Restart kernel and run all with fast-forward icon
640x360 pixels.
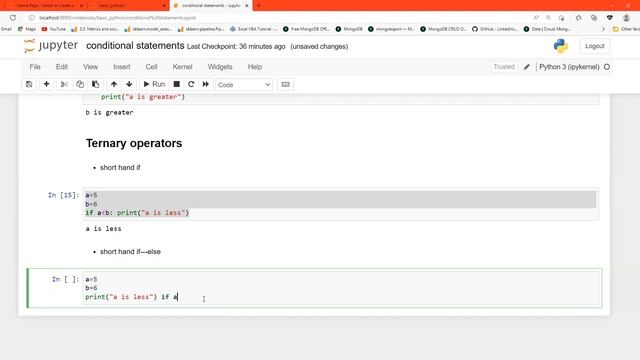[206, 84]
